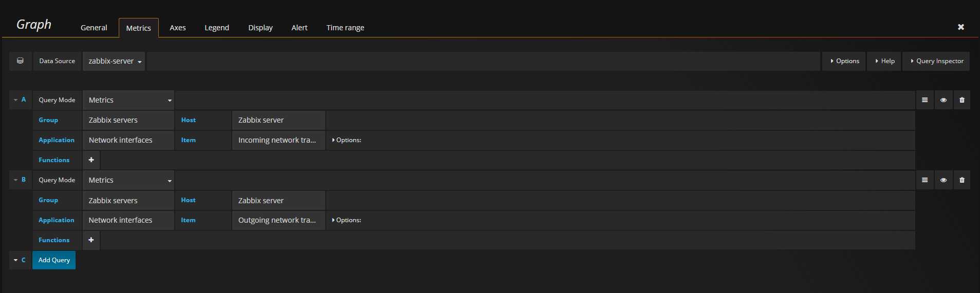Expand the data source Options section
This screenshot has height=293, width=980.
click(844, 61)
